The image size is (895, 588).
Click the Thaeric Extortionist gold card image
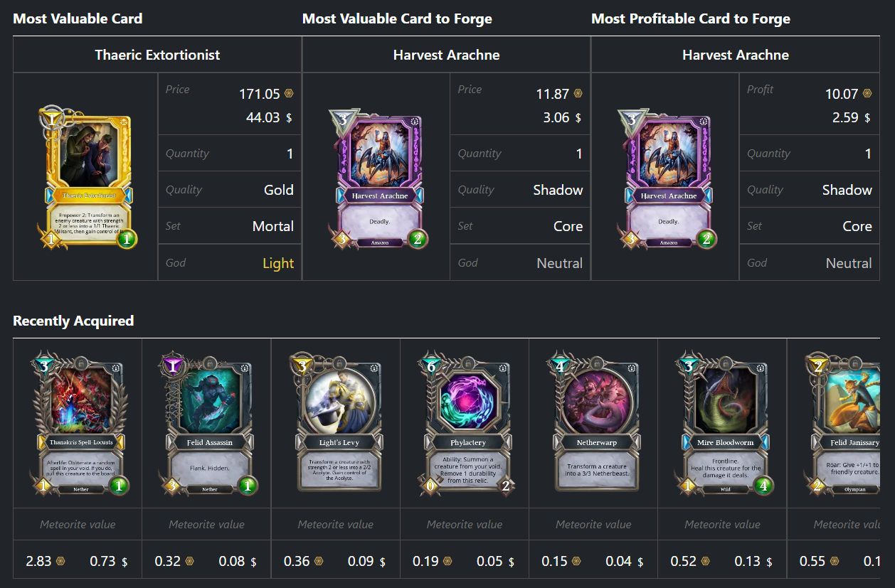(85, 176)
